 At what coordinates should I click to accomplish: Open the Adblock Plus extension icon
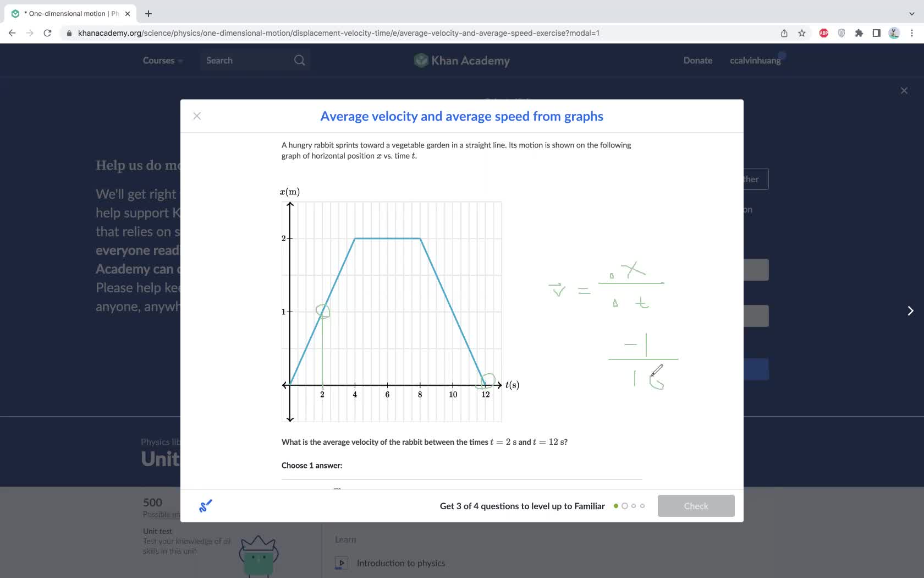point(823,33)
